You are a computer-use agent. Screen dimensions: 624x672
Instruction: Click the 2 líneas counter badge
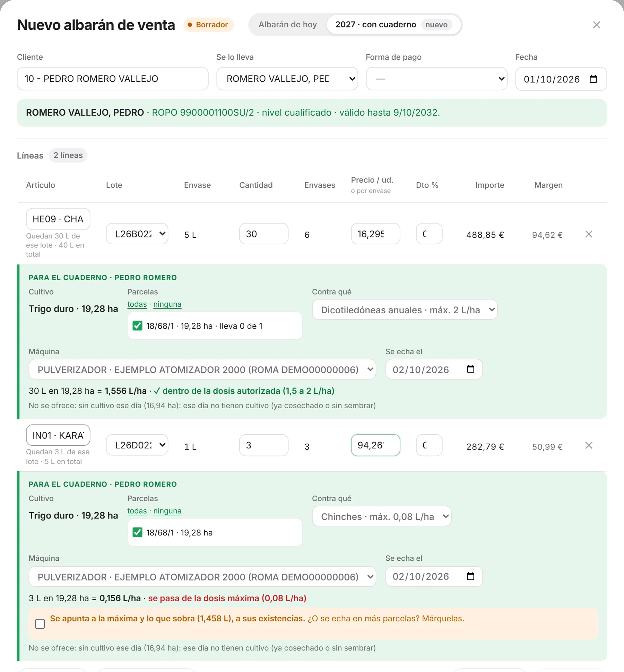click(x=68, y=155)
